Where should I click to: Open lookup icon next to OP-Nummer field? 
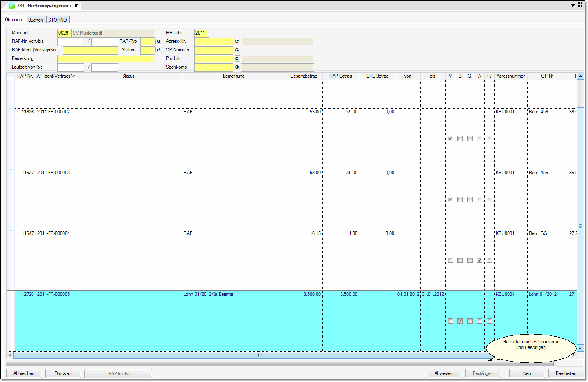[237, 50]
